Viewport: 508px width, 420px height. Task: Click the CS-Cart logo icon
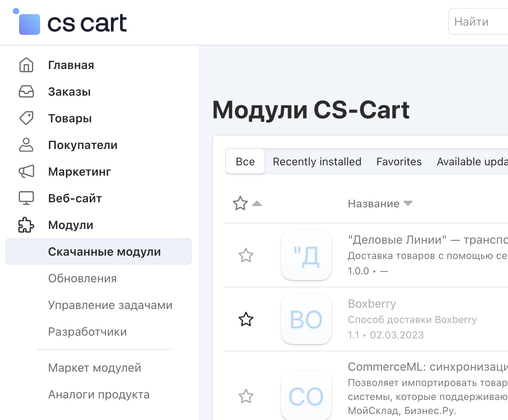click(29, 23)
